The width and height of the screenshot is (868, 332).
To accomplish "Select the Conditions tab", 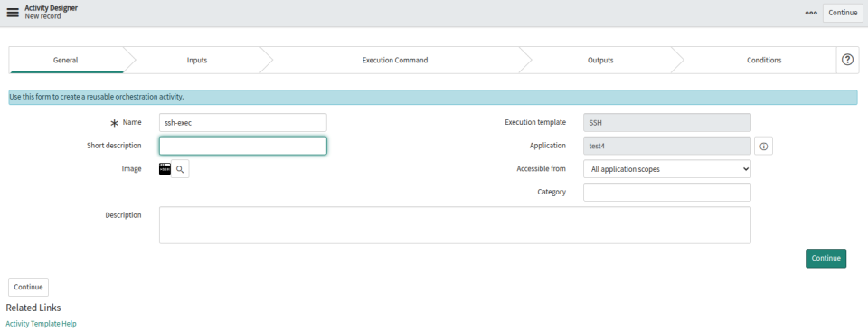I will (x=764, y=60).
